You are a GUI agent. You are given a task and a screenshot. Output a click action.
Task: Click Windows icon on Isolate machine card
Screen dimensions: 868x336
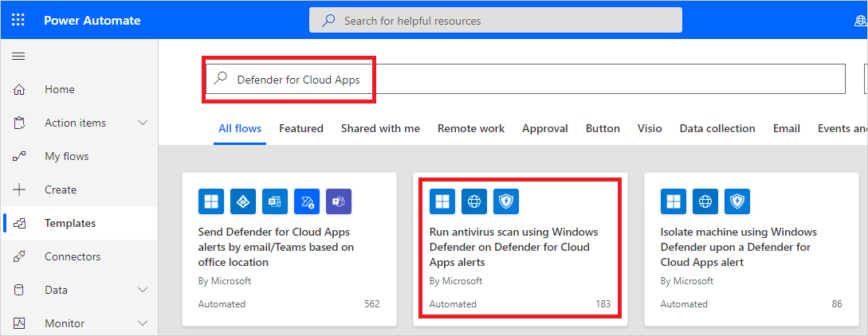pyautogui.click(x=674, y=201)
